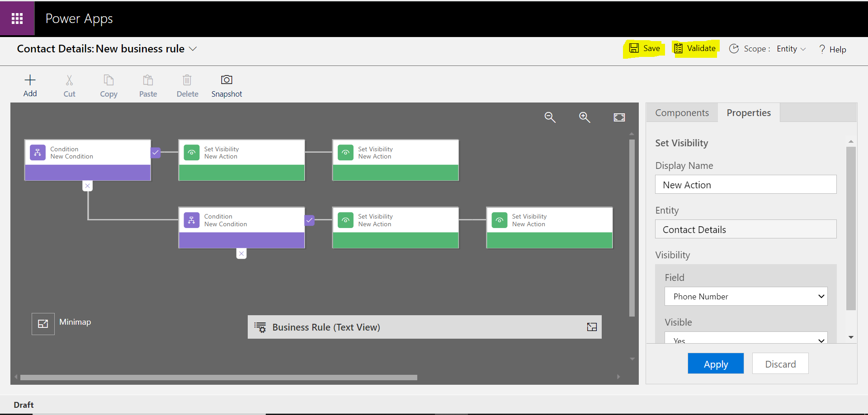The height and width of the screenshot is (415, 868).
Task: Expand the business rule name chevron
Action: tap(193, 49)
